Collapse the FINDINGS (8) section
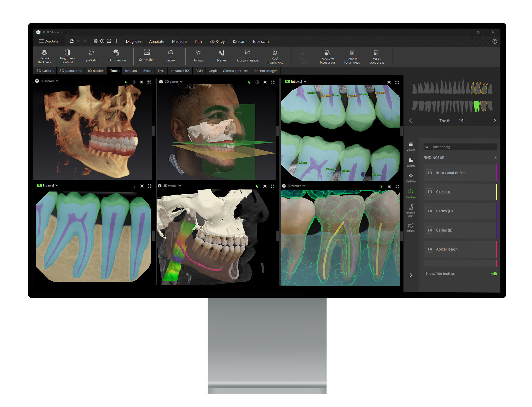Image resolution: width=532 pixels, height=407 pixels. pos(495,158)
